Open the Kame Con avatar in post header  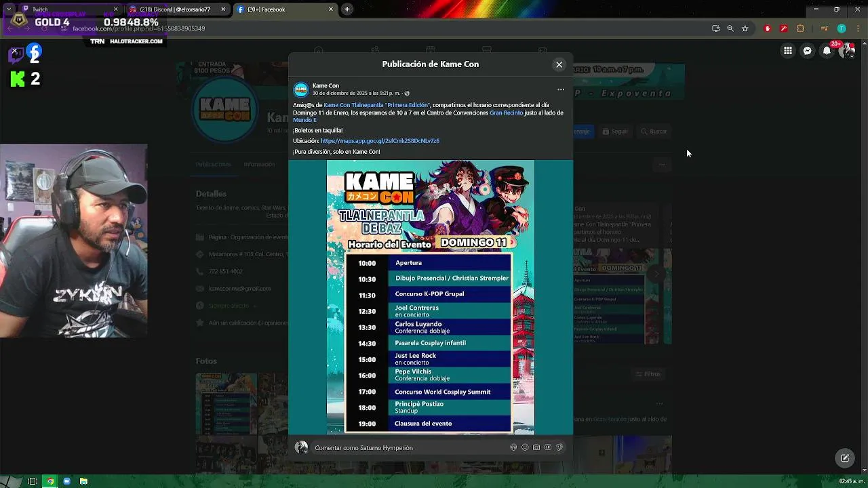[301, 89]
